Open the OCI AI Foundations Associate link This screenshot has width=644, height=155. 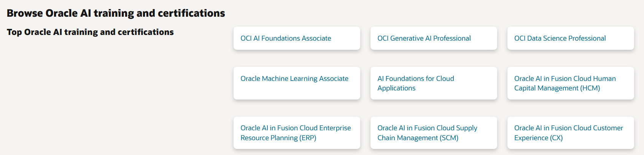[x=286, y=38]
